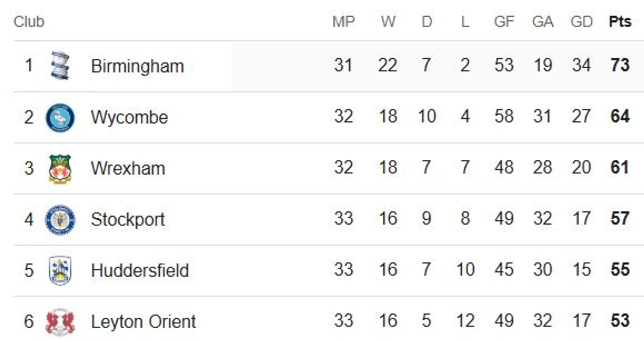Click the Pts column header
Image resolution: width=644 pixels, height=342 pixels.
point(620,22)
